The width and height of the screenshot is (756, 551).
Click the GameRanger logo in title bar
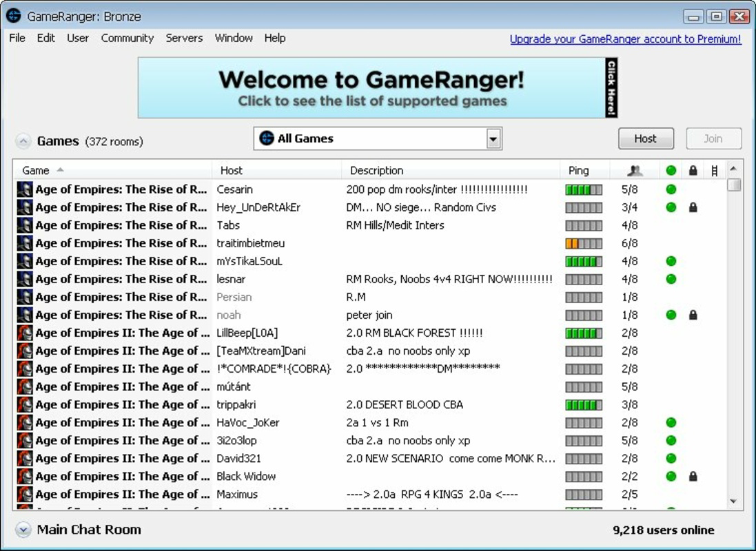click(x=14, y=15)
